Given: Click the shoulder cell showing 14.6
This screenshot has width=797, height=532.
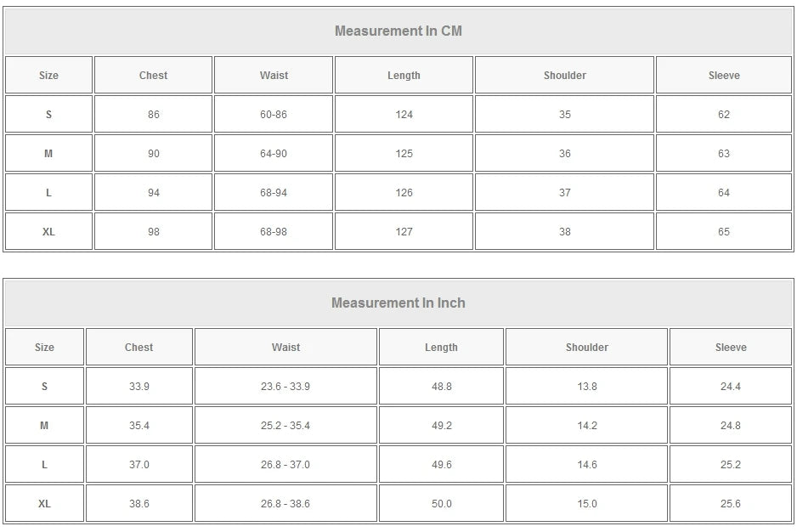Looking at the screenshot, I should click(587, 465).
